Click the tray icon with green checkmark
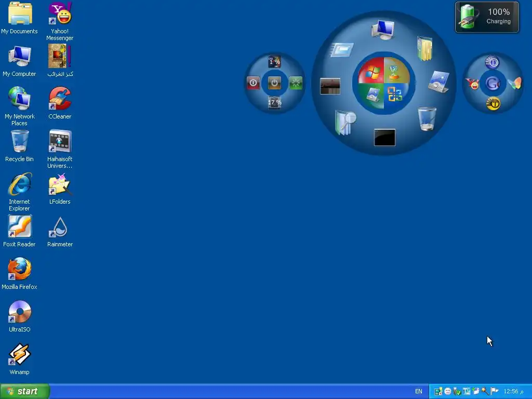The image size is (532, 399). [457, 392]
